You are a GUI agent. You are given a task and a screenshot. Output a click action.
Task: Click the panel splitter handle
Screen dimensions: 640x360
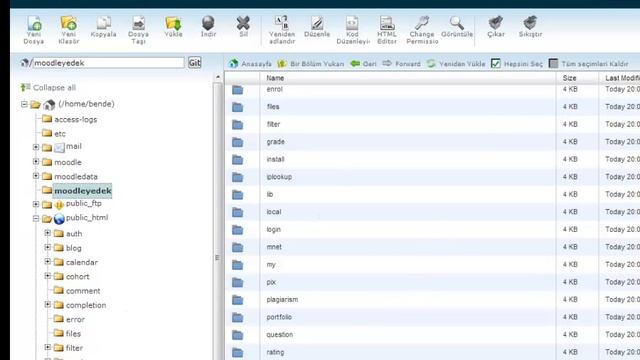217,258
